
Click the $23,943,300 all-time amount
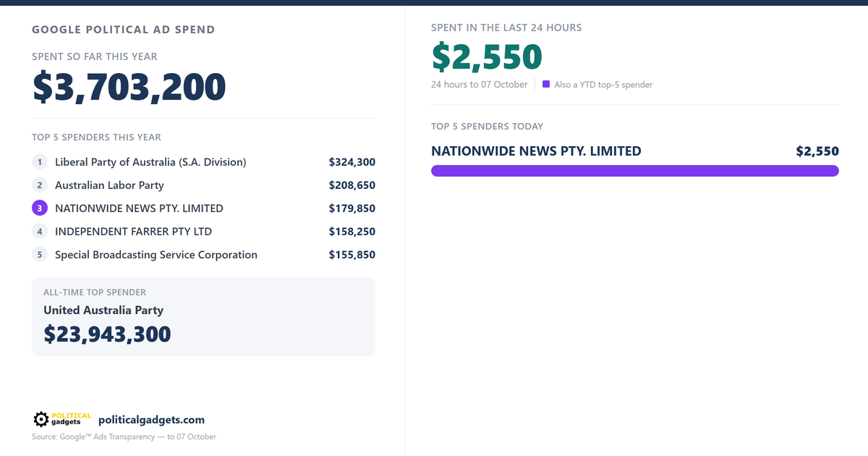(107, 334)
